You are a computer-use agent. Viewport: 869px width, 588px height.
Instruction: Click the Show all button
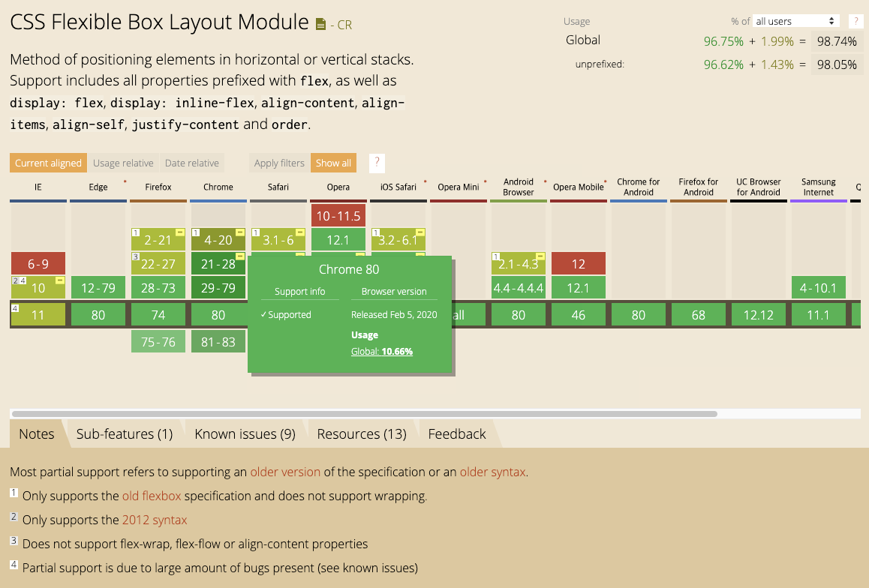(333, 163)
